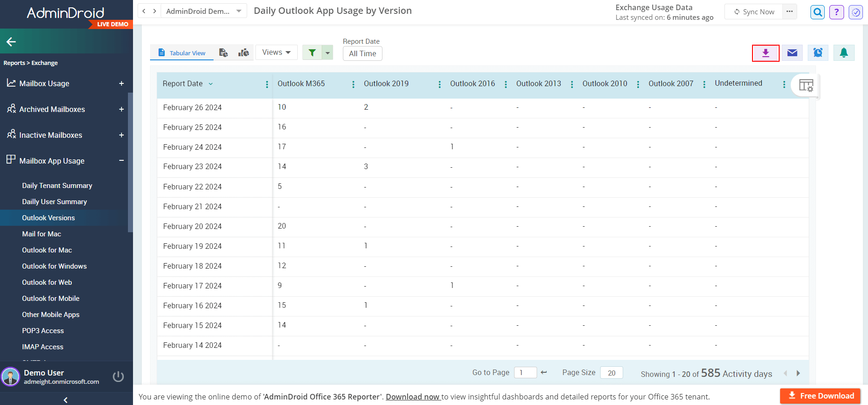Click the help question mark icon
This screenshot has height=405, width=868.
pyautogui.click(x=836, y=12)
